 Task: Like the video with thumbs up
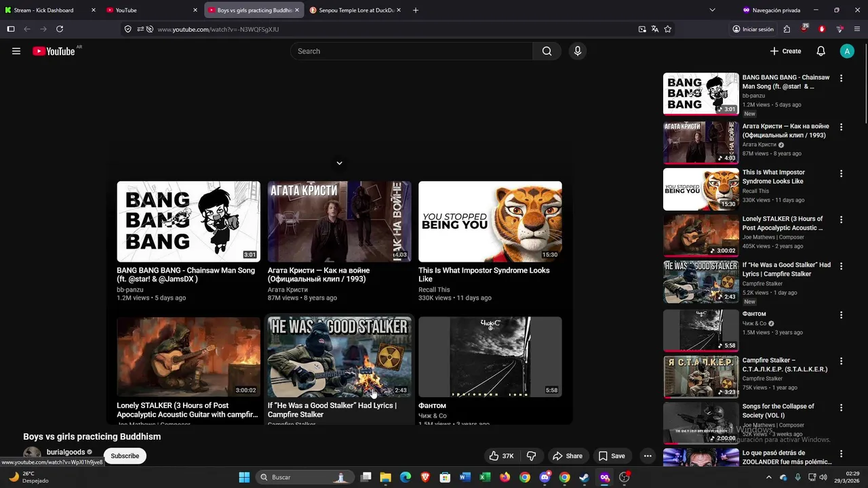click(502, 456)
